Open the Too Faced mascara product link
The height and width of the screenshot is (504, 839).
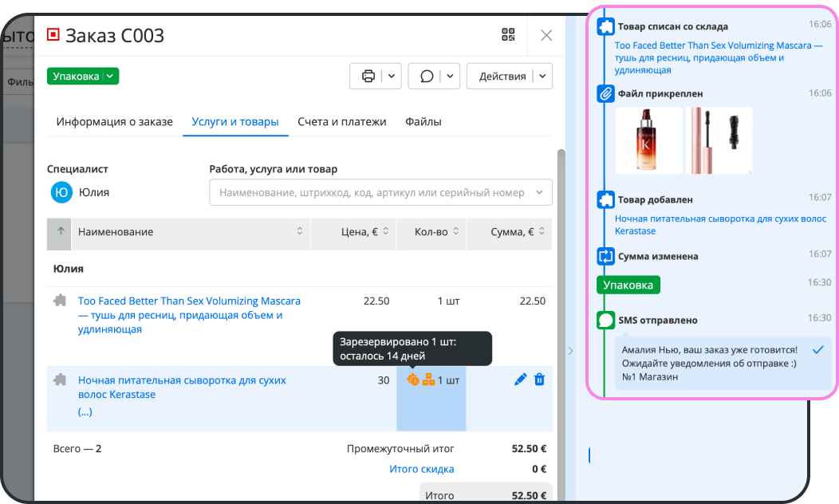[x=190, y=315]
